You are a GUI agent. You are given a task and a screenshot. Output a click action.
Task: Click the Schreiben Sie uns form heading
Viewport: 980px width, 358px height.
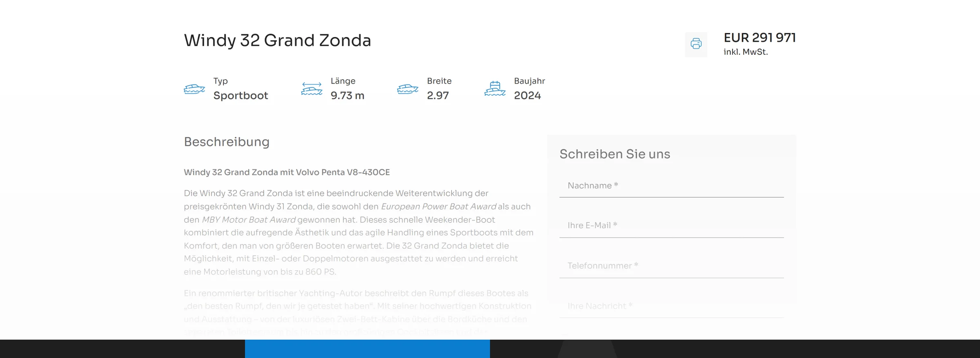(615, 154)
